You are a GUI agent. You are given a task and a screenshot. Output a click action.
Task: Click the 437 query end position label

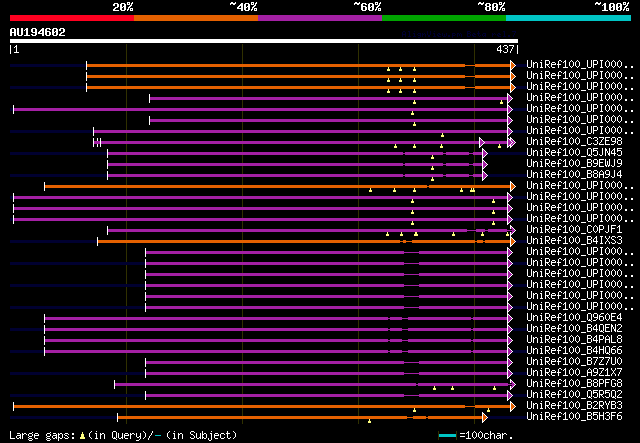pos(505,49)
